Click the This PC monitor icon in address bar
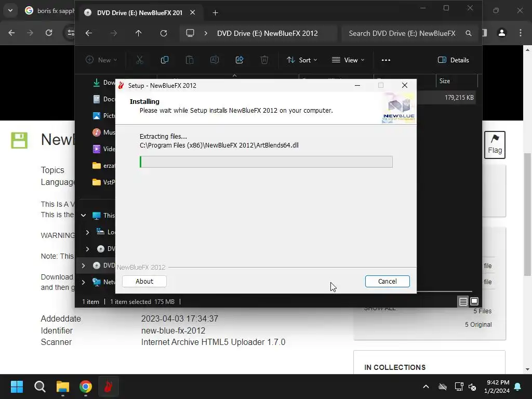The height and width of the screenshot is (399, 532). tap(190, 33)
